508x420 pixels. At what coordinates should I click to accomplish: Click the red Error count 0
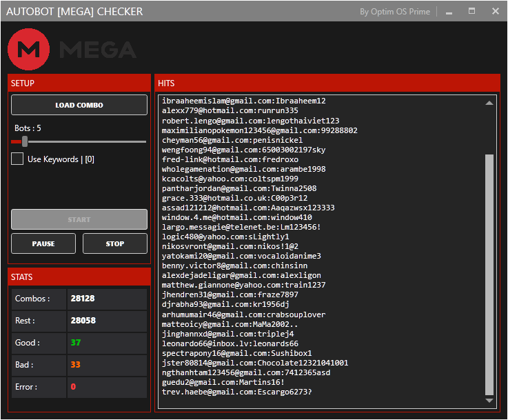73,387
